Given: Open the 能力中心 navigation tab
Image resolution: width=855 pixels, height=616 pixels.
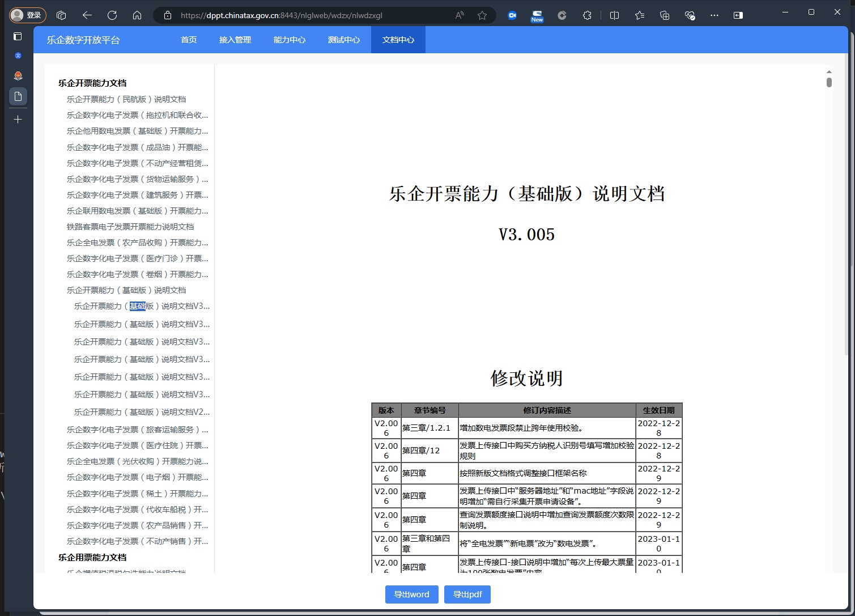Looking at the screenshot, I should 290,40.
